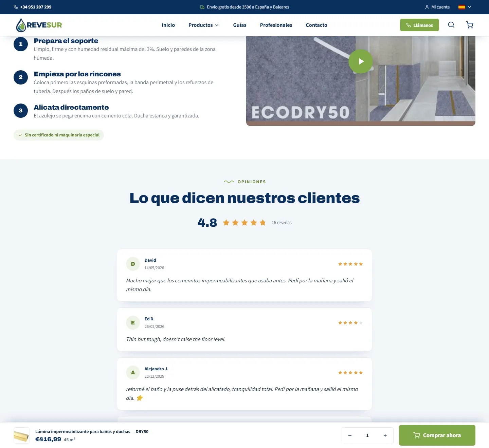Click the 'Prepara el soporte' heading
489x448 pixels.
[x=66, y=41]
